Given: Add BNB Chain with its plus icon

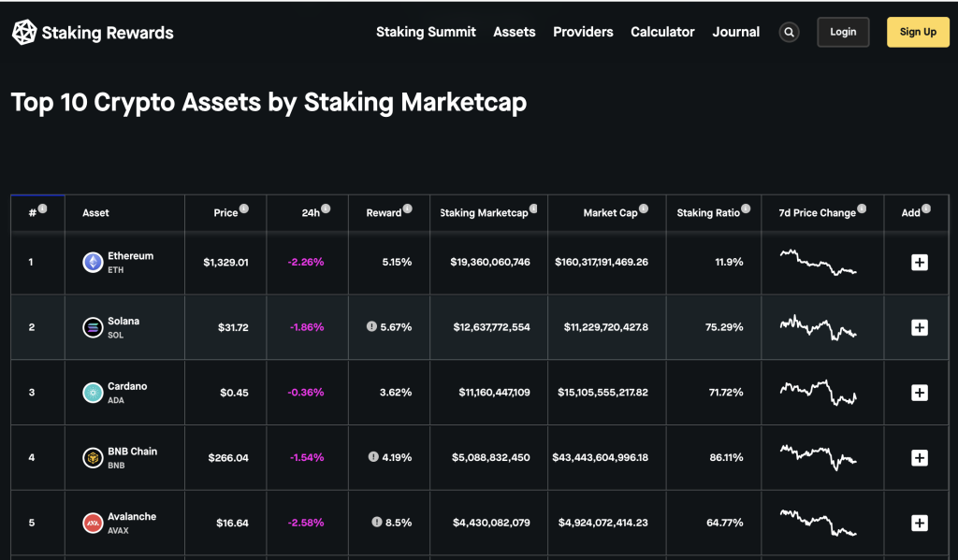Looking at the screenshot, I should pos(920,458).
